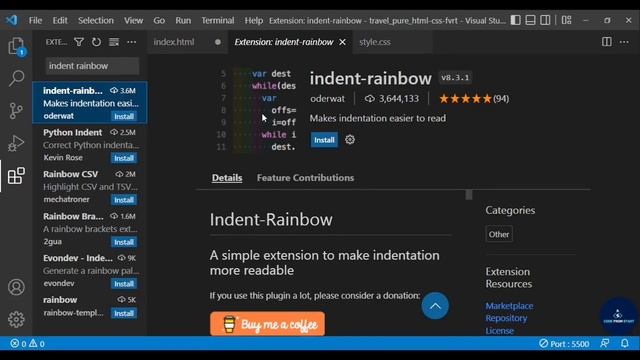640x360 pixels.
Task: Open the Marketplace link
Action: tap(509, 306)
